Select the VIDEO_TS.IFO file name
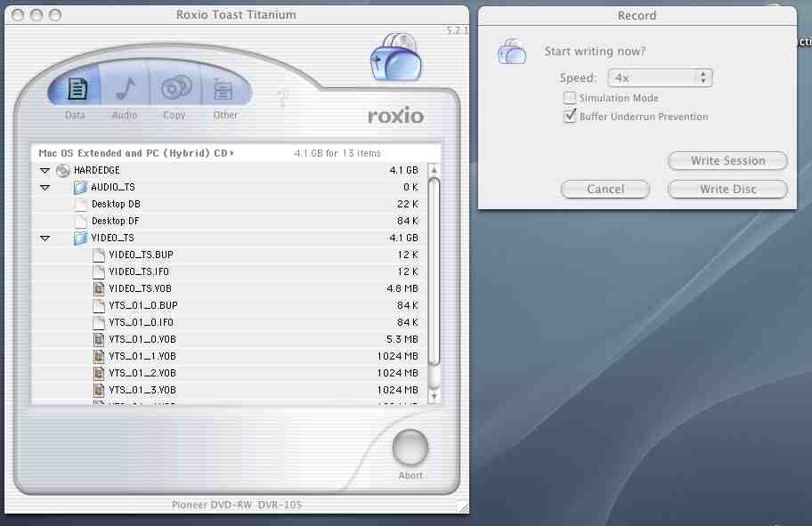The width and height of the screenshot is (812, 526). 139,271
